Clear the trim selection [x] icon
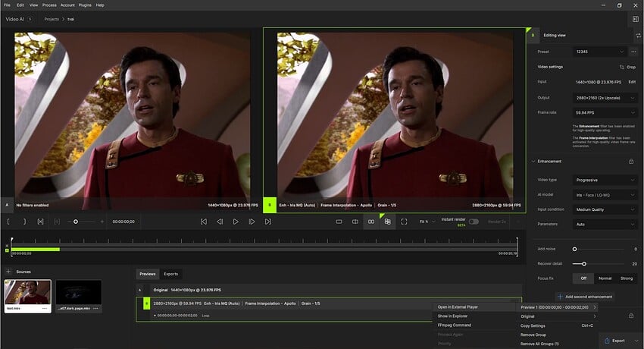 point(40,222)
